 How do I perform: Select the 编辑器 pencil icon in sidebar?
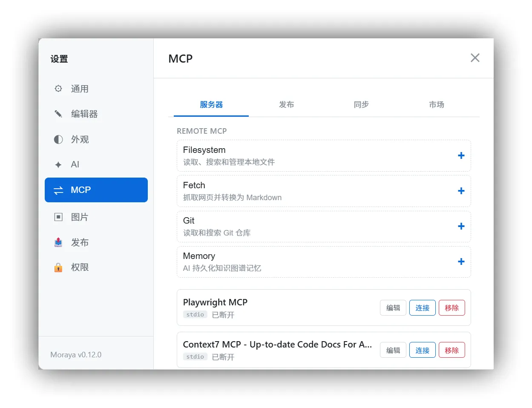coord(58,114)
